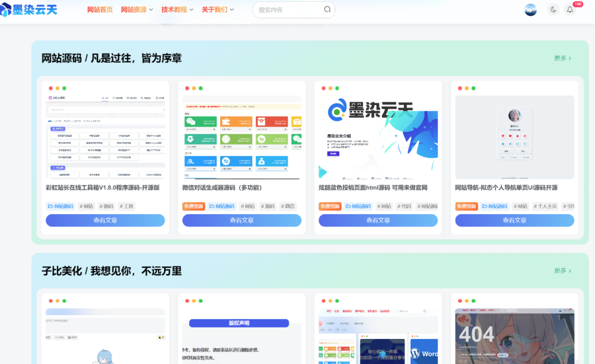595x364 pixels.
Task: Click the user avatar in the top bar
Action: [530, 9]
